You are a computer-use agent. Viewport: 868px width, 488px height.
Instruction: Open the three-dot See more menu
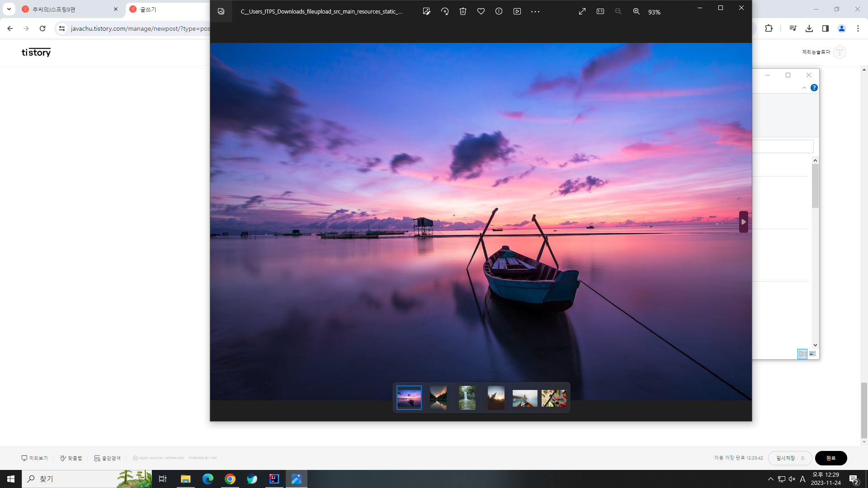pyautogui.click(x=535, y=11)
